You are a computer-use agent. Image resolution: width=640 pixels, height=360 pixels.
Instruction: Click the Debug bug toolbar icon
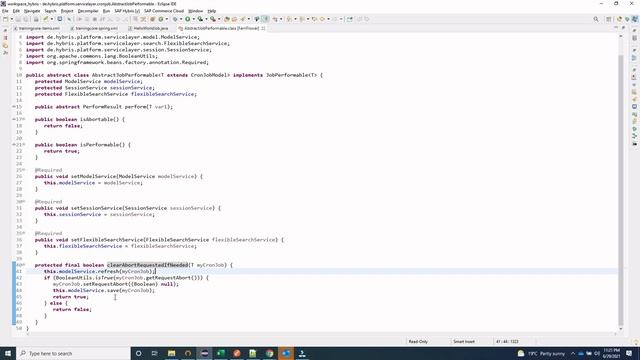(175, 19)
